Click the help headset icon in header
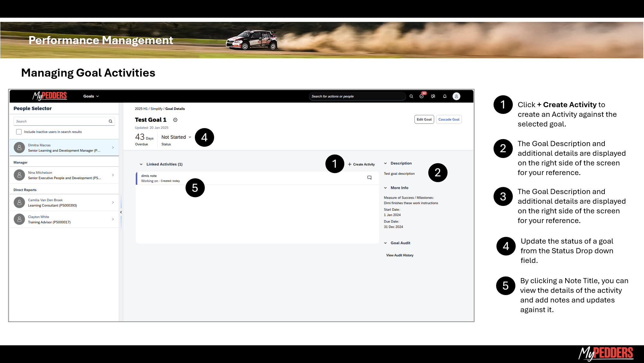644x363 pixels. click(433, 96)
